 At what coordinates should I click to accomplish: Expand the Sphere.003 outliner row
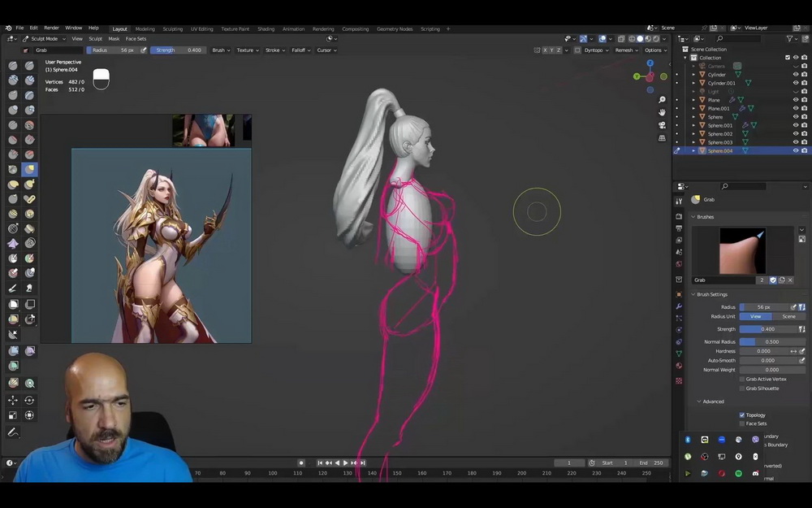click(694, 142)
